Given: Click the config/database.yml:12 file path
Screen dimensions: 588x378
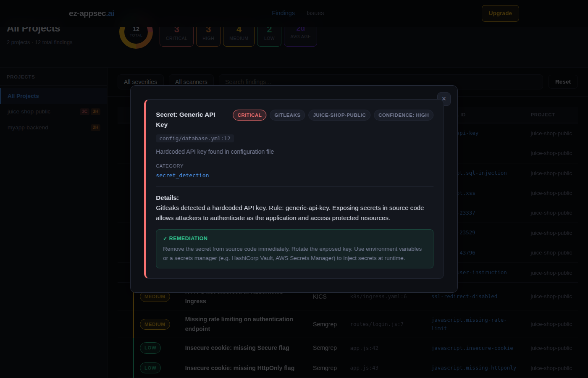Looking at the screenshot, I should pyautogui.click(x=195, y=139).
